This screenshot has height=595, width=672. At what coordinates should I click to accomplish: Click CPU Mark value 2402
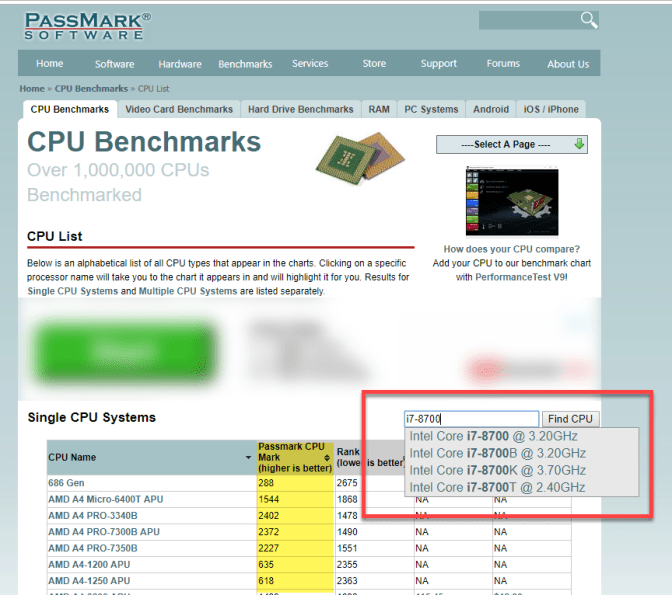coord(268,516)
